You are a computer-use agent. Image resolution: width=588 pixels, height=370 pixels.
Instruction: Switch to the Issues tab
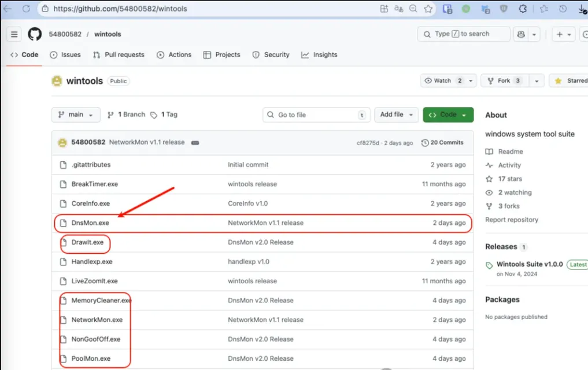coord(65,55)
